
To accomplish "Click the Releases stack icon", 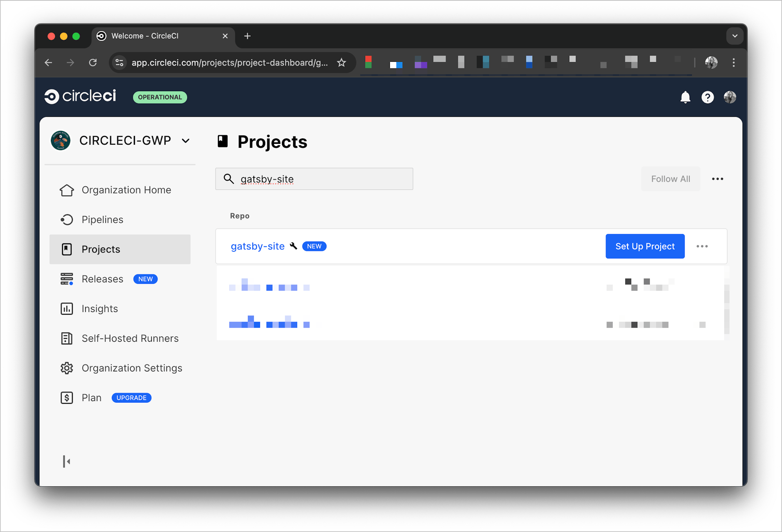I will (x=67, y=279).
